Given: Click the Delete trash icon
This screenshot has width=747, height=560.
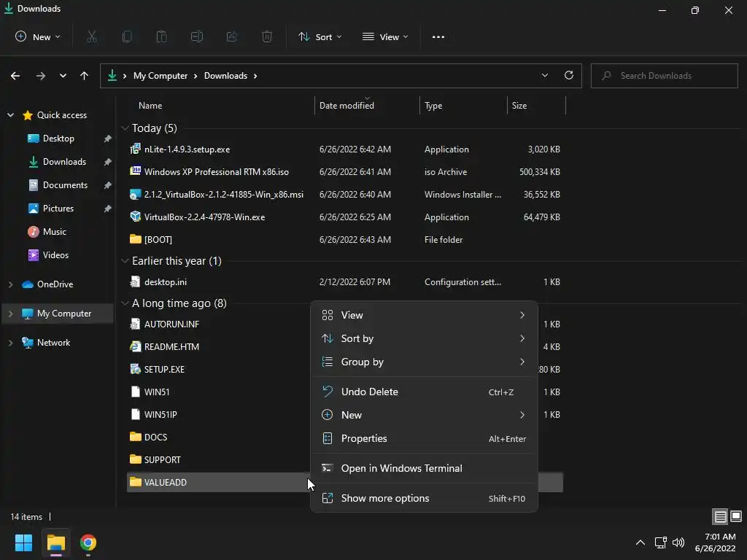Looking at the screenshot, I should pos(267,36).
